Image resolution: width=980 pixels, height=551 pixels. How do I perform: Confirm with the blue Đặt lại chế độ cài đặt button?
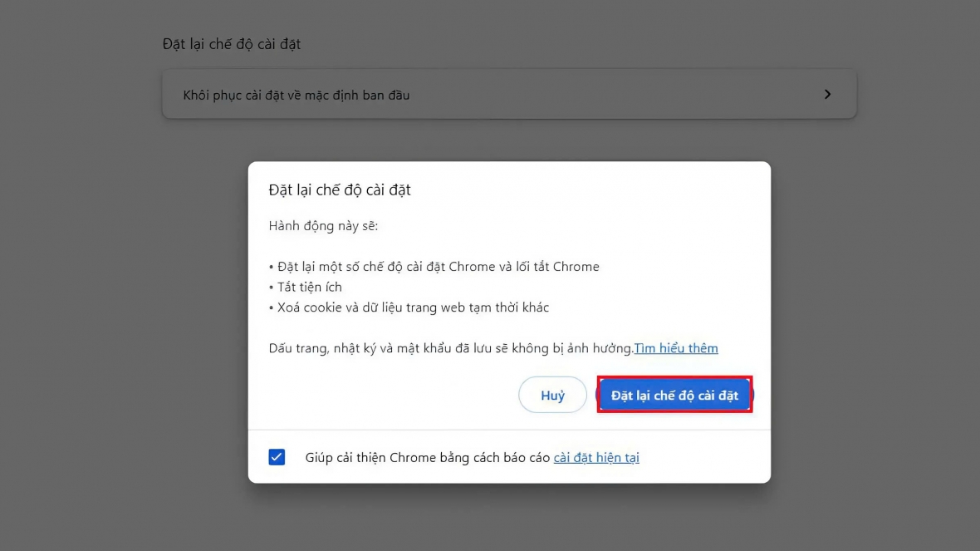coord(674,396)
